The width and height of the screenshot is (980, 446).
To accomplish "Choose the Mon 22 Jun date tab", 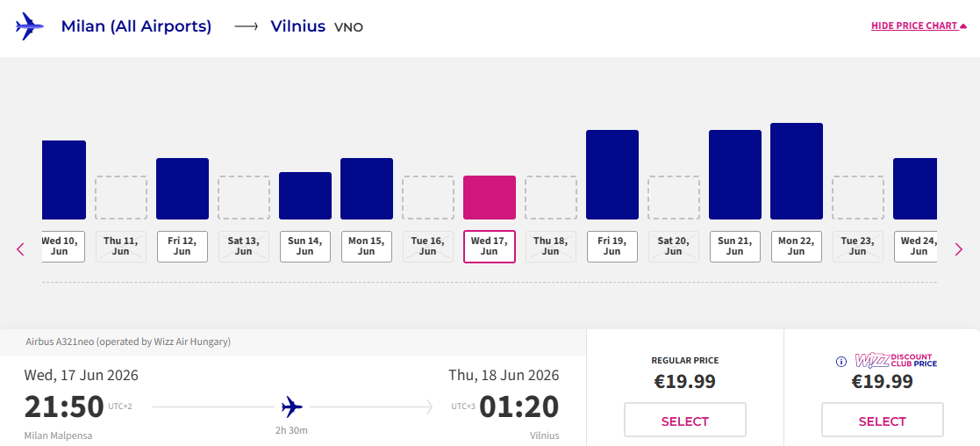I will 797,246.
